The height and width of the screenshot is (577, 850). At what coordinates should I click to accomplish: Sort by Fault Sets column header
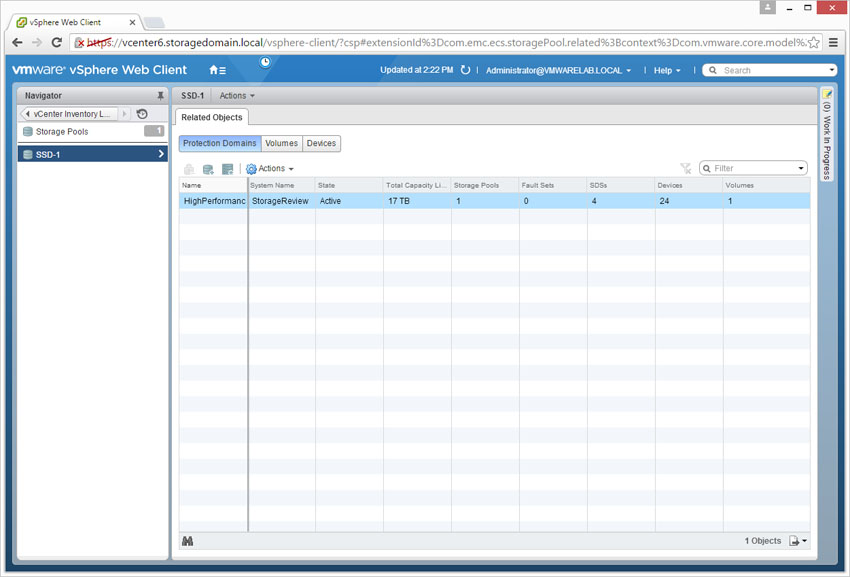(x=553, y=185)
